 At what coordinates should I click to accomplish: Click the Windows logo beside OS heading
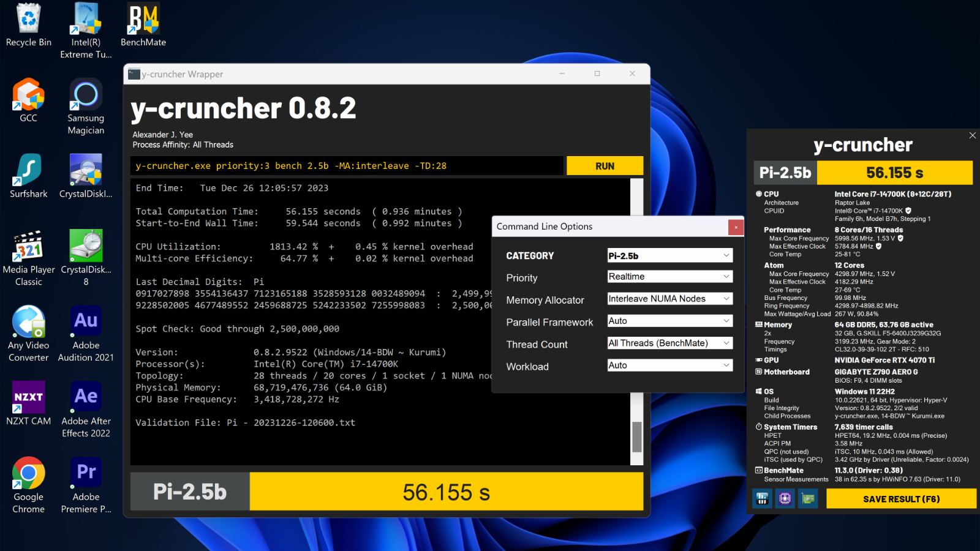tap(759, 391)
